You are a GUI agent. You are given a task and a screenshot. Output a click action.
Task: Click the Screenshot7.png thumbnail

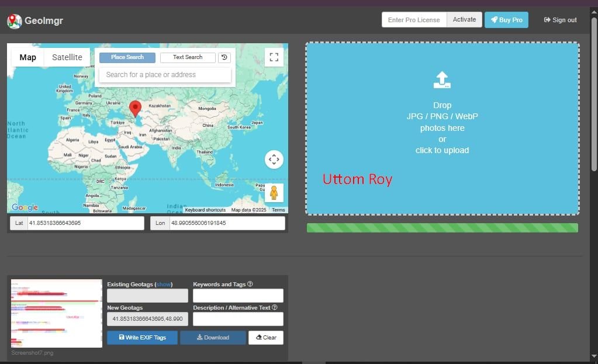(57, 314)
